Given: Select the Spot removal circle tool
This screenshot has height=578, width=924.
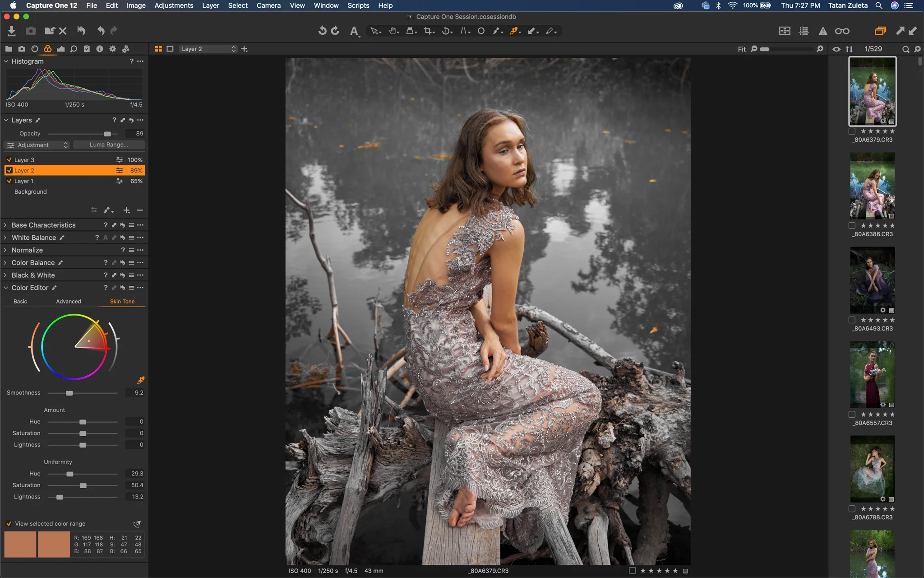Looking at the screenshot, I should [481, 31].
